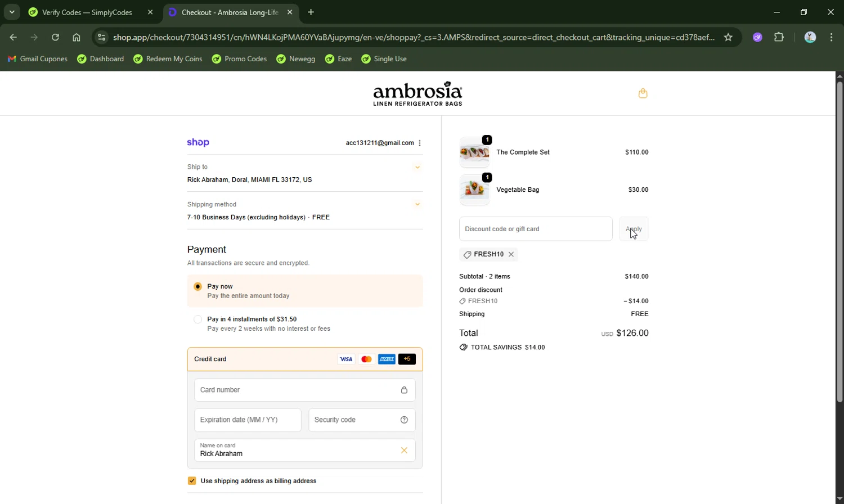Click the Vegetable Bag product thumbnail
Screen dimensions: 844x504
pos(474,190)
